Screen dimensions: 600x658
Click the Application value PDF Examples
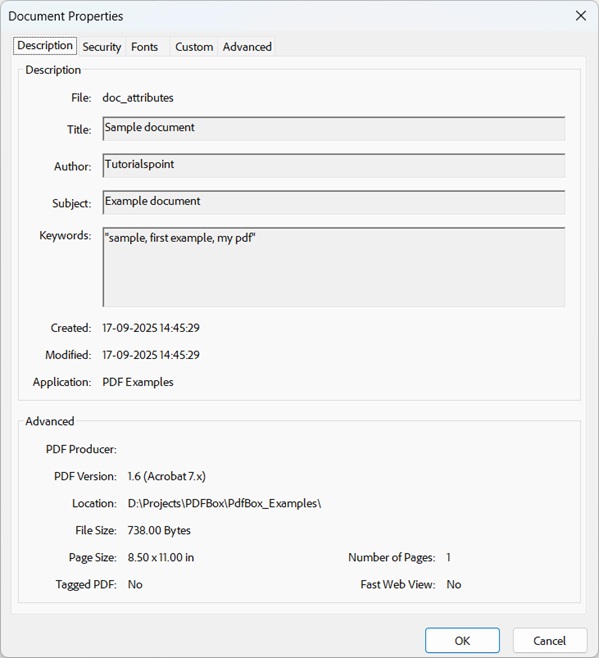click(x=138, y=382)
